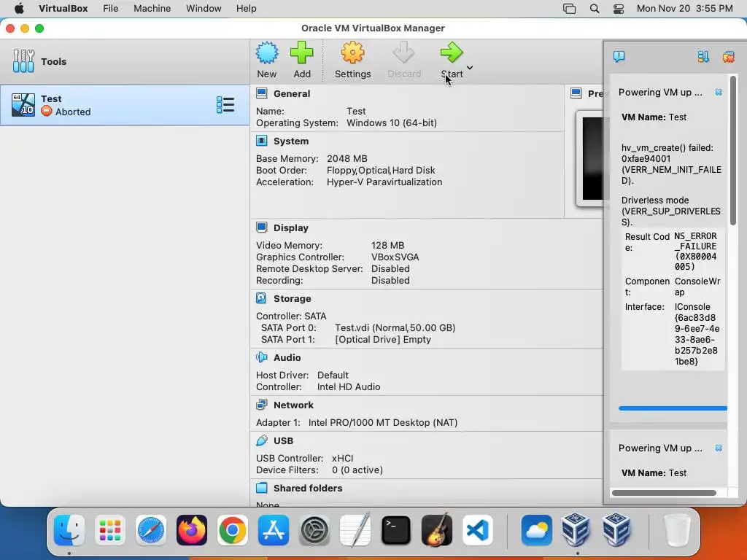Select the Test virtual machine entry
Image resolution: width=747 pixels, height=560 pixels.
tap(125, 105)
